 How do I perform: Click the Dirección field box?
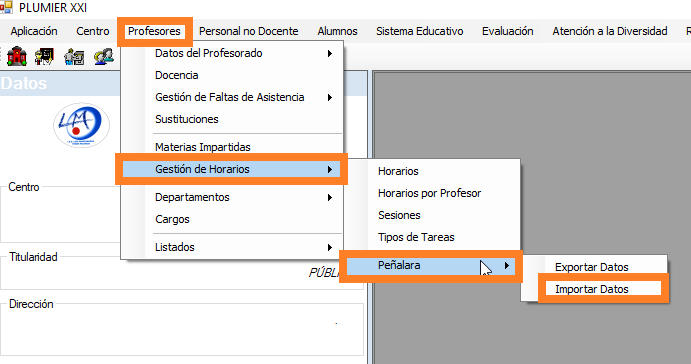click(182, 329)
